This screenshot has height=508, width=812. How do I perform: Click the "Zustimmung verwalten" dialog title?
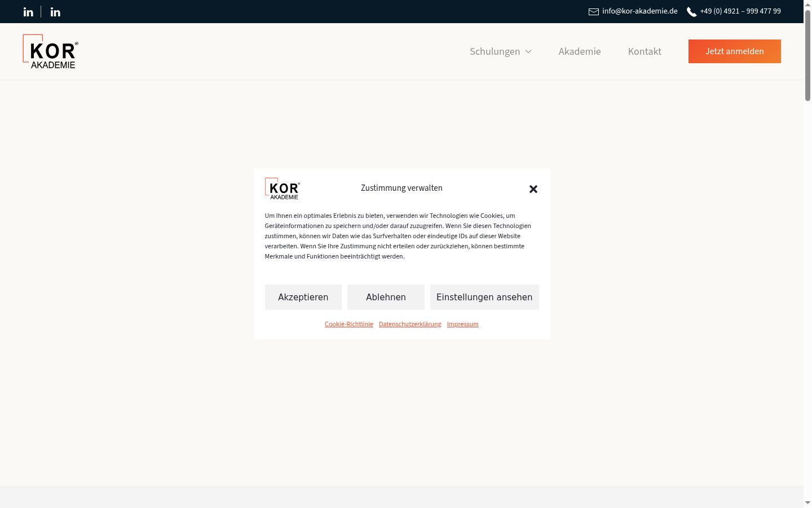(401, 189)
